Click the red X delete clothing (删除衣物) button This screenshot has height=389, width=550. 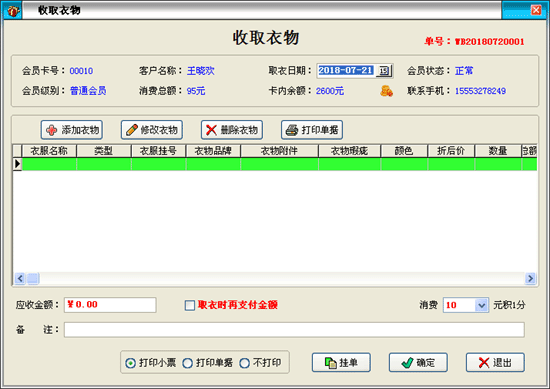(x=232, y=130)
